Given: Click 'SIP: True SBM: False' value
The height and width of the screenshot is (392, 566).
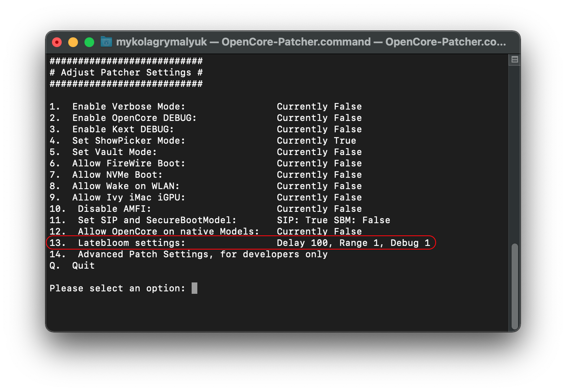Looking at the screenshot, I should tap(333, 220).
